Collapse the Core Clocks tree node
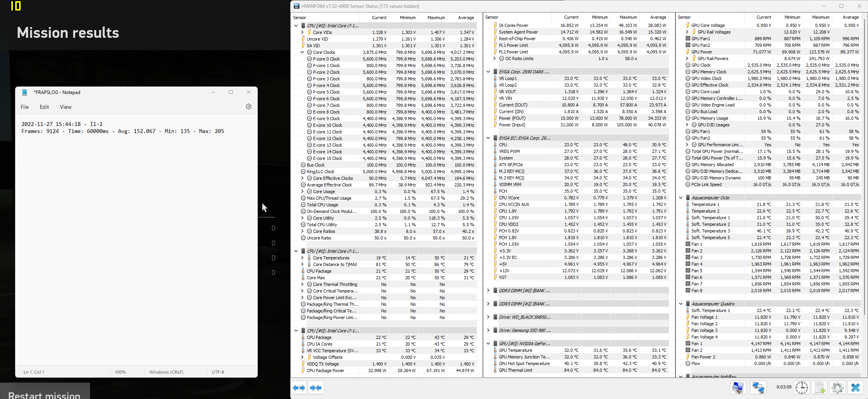Screen dimensions: 868x399 302,52
